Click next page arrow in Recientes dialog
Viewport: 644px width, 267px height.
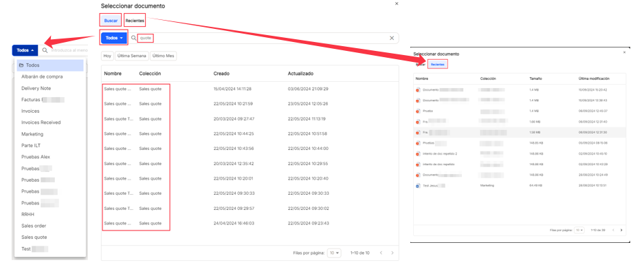[621, 230]
